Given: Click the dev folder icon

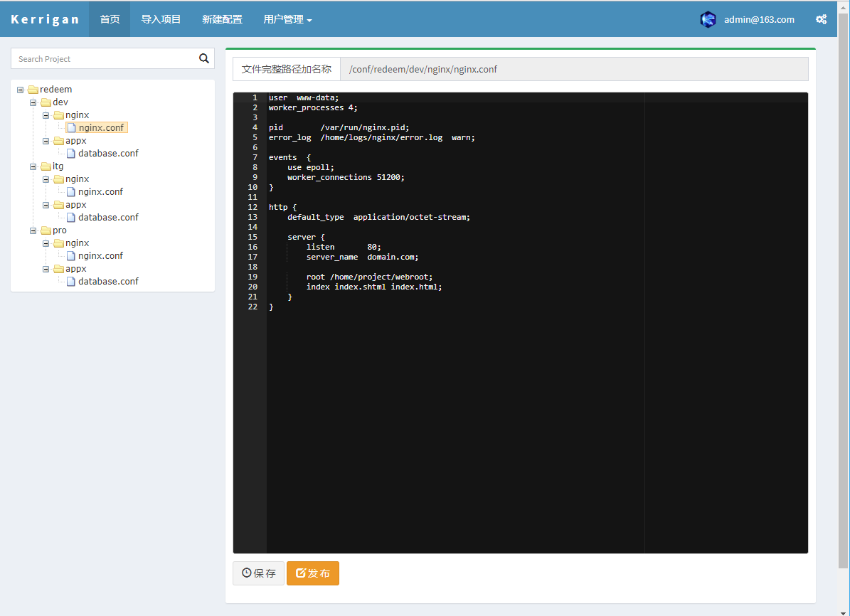Looking at the screenshot, I should 46,102.
